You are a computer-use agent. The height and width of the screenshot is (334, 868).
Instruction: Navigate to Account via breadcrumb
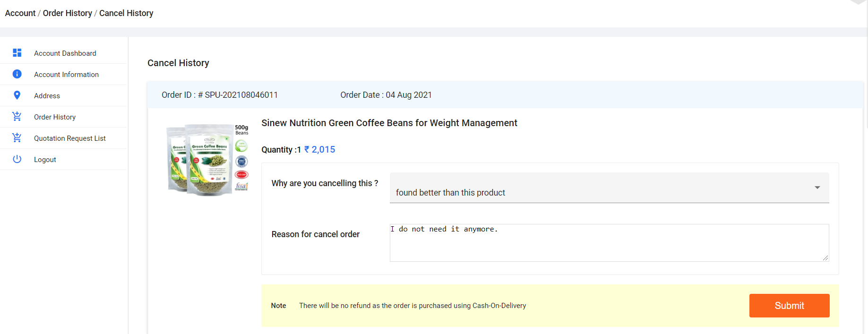20,13
